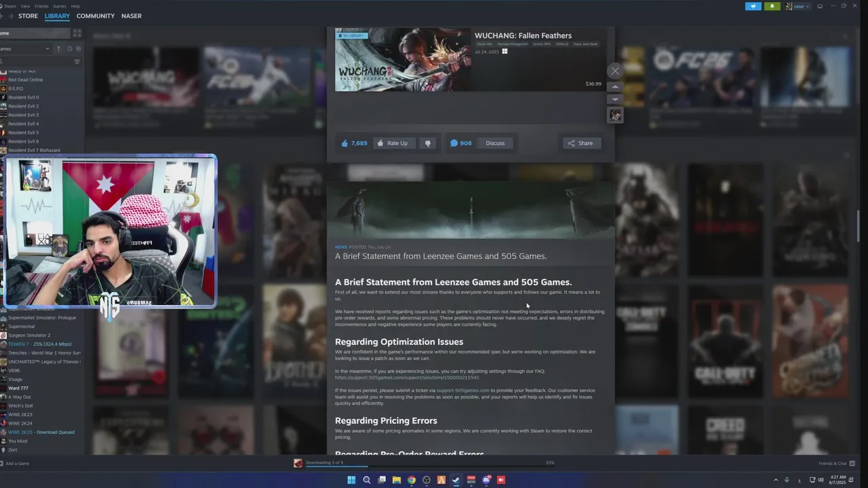Screen dimensions: 868x488
Task: Open the NASER profile tab
Action: [x=132, y=16]
